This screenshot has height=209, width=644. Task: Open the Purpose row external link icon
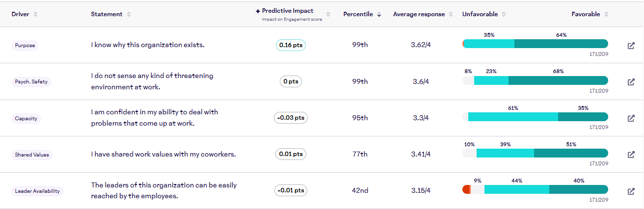tap(631, 46)
